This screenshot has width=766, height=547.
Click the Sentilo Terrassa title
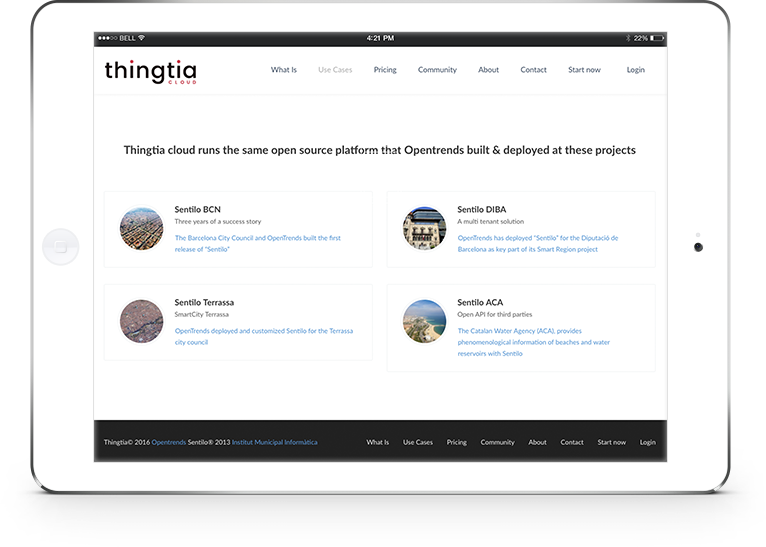click(x=204, y=302)
